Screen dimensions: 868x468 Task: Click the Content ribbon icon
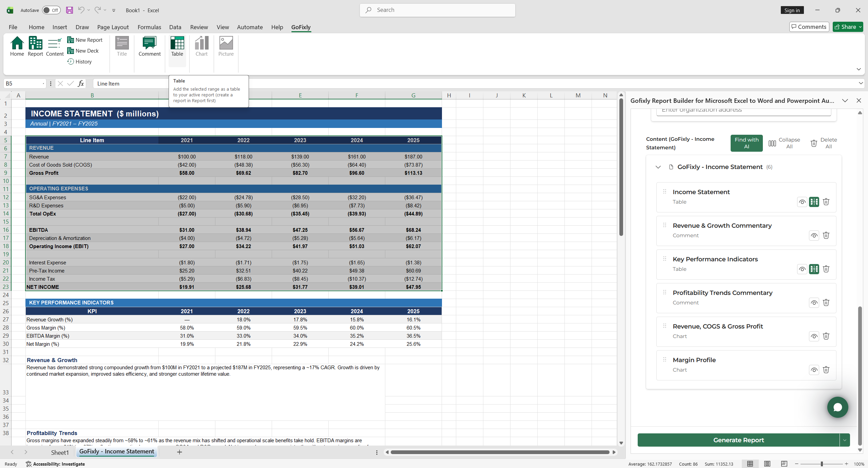point(55,46)
